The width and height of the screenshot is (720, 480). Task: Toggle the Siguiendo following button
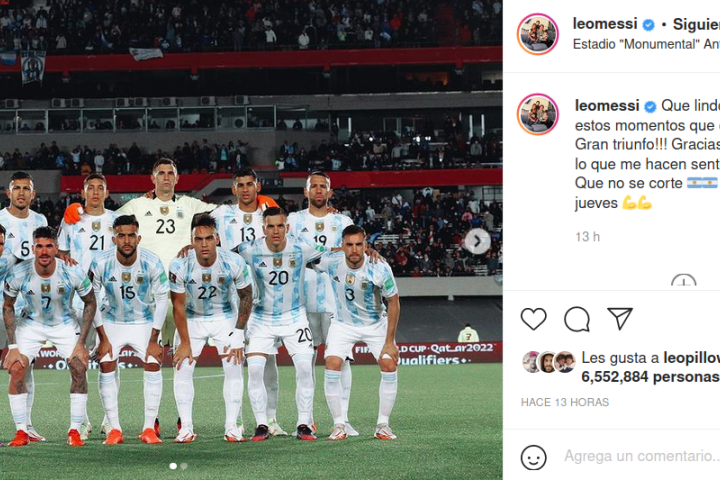[x=696, y=25]
